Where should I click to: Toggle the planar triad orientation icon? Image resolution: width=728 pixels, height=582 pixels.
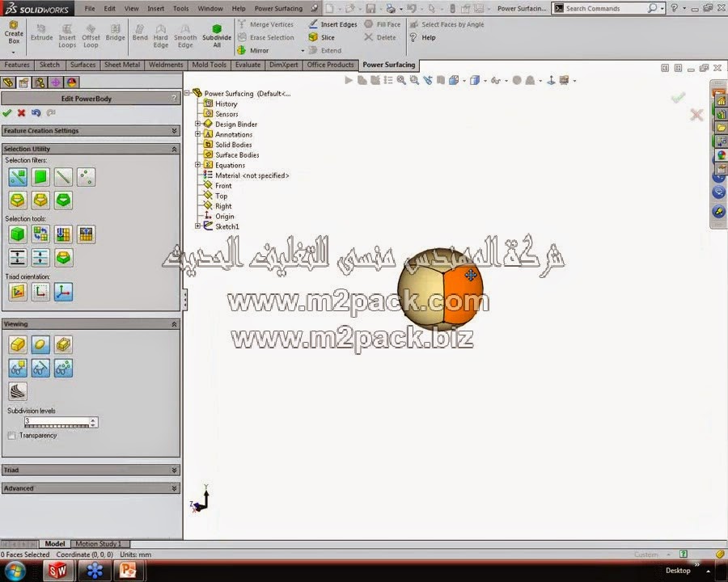[18, 292]
